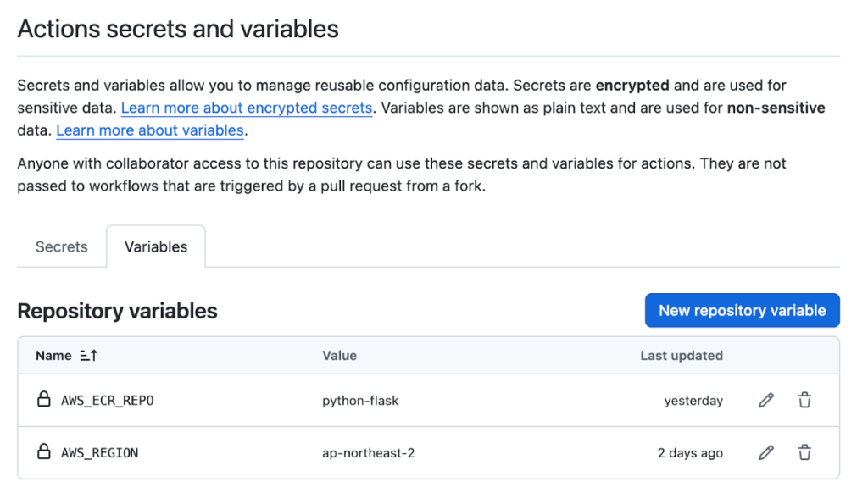Open Learn more about encrypted secrets link
Screen dimensions: 868x504
[x=247, y=108]
